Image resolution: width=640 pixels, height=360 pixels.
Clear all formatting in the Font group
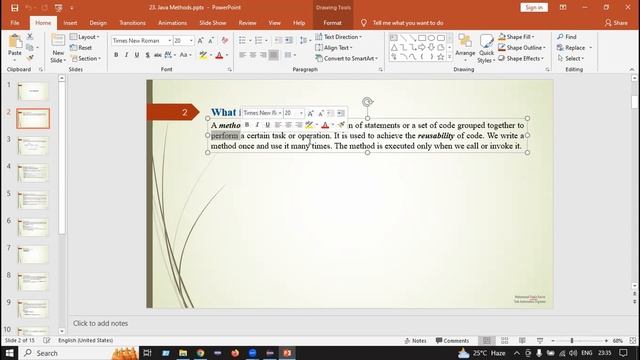pos(224,40)
